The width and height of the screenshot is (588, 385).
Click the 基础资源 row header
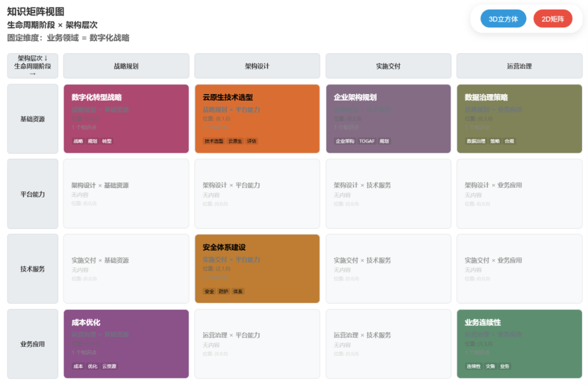pos(33,119)
